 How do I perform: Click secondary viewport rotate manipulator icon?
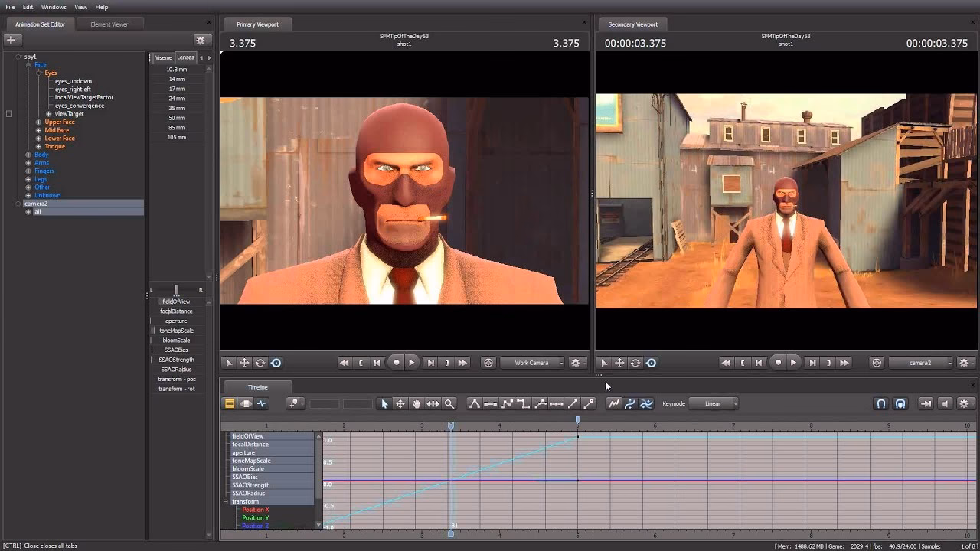635,363
